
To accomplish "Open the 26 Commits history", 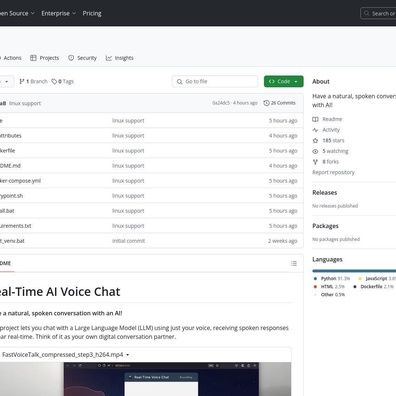I will (x=279, y=103).
